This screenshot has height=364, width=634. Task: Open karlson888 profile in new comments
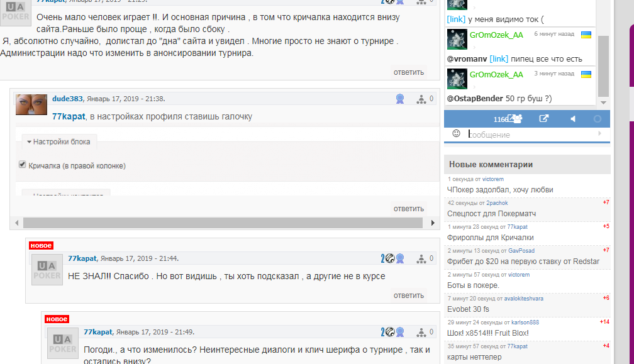click(x=525, y=323)
